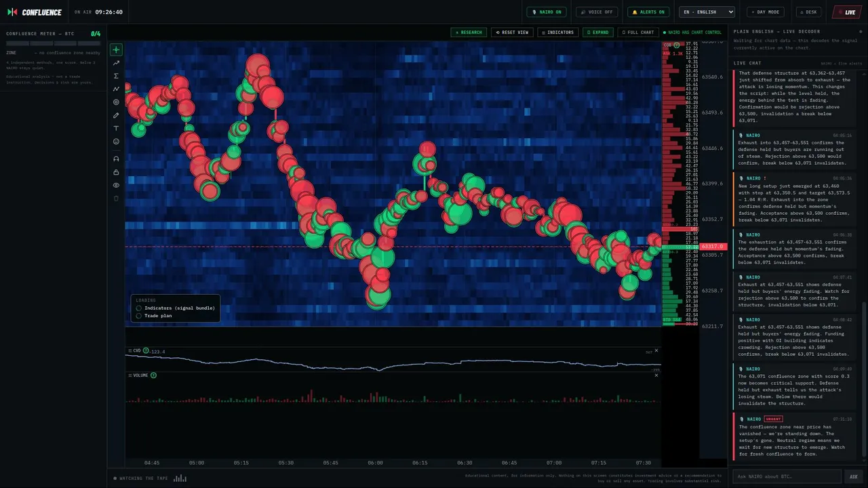Open the Desk view
The width and height of the screenshot is (868, 488).
pos(808,12)
